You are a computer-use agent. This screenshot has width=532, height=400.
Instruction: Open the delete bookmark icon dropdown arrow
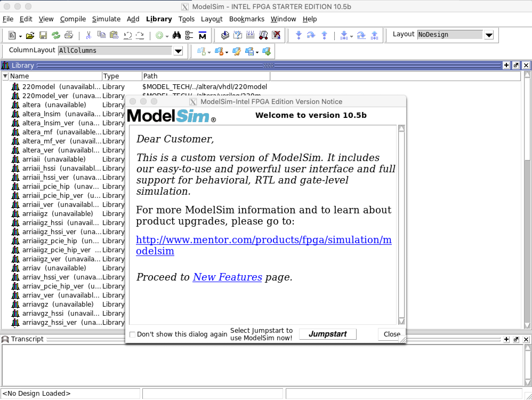(227, 52)
